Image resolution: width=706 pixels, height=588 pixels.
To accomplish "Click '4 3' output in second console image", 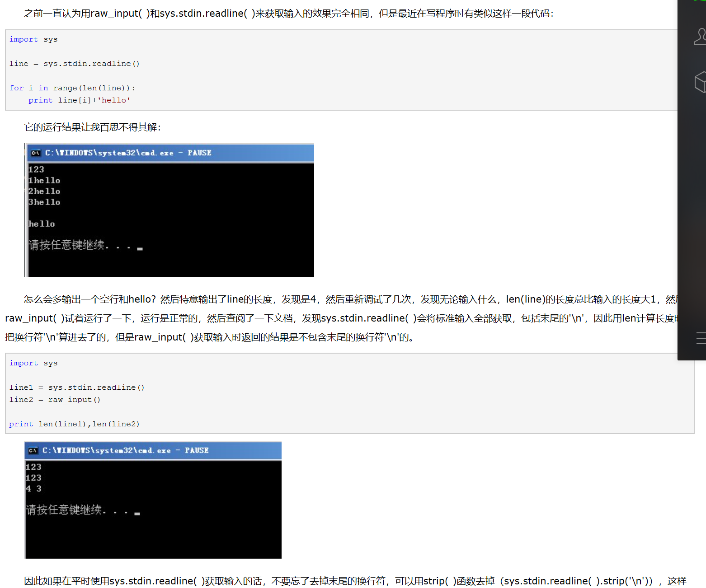I will point(33,489).
